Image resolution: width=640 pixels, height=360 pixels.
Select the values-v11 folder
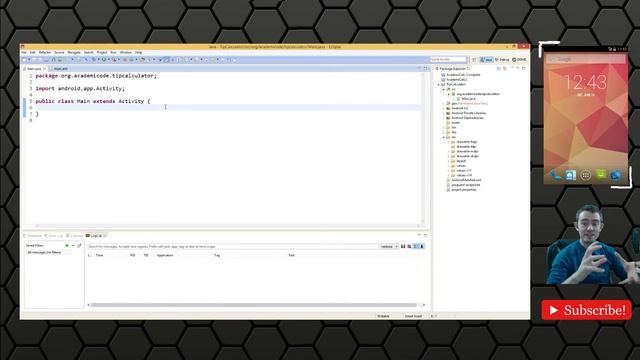point(464,171)
